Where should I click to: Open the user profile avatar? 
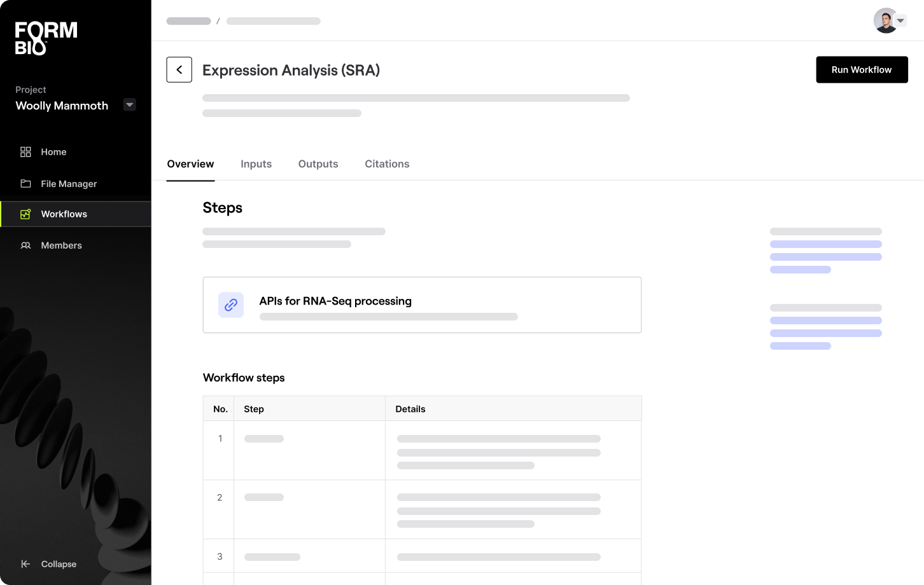885,21
